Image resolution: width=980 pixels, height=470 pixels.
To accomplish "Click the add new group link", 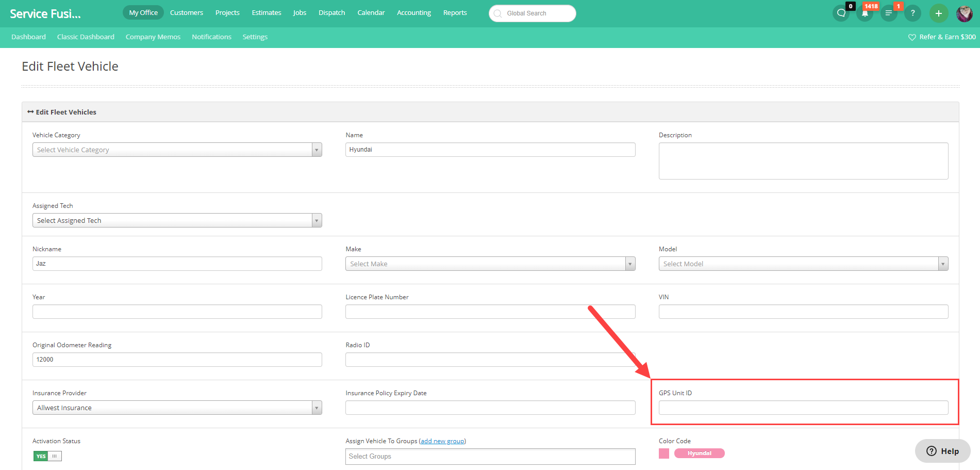I will click(x=442, y=441).
